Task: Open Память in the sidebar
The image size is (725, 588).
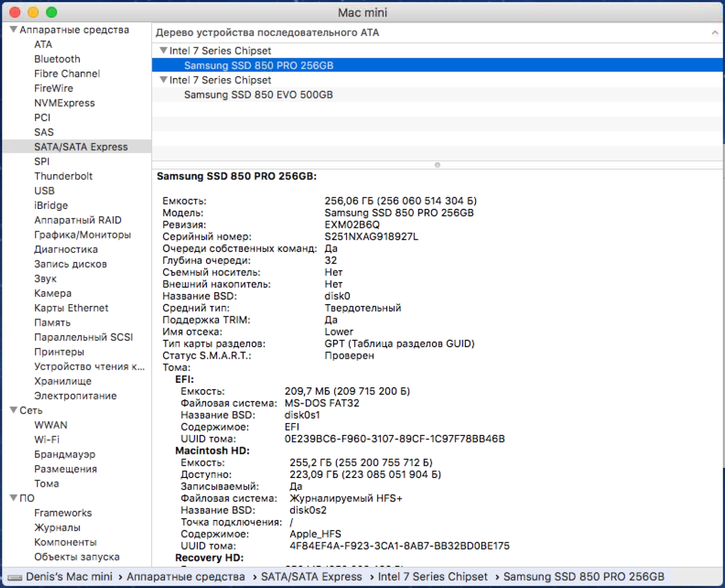Action: [52, 323]
